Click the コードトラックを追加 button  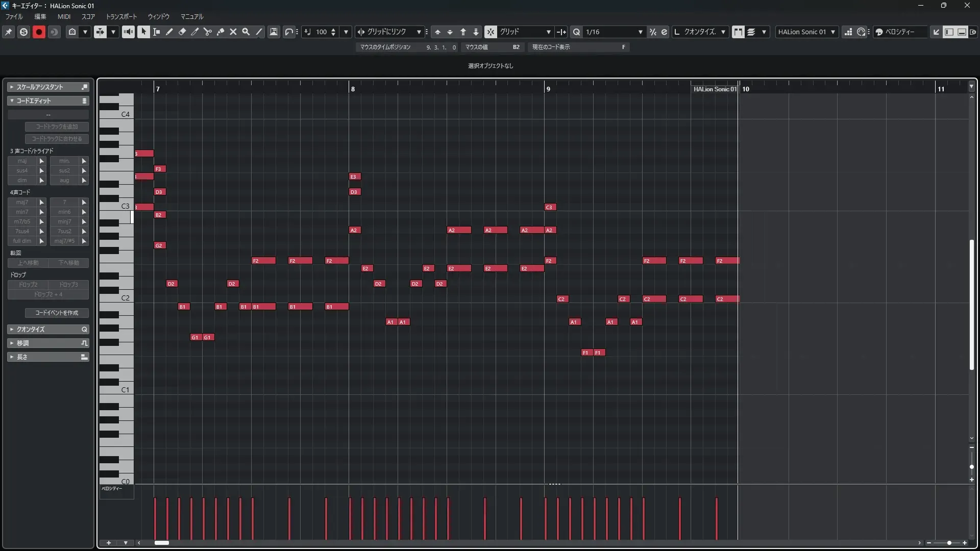coord(57,127)
